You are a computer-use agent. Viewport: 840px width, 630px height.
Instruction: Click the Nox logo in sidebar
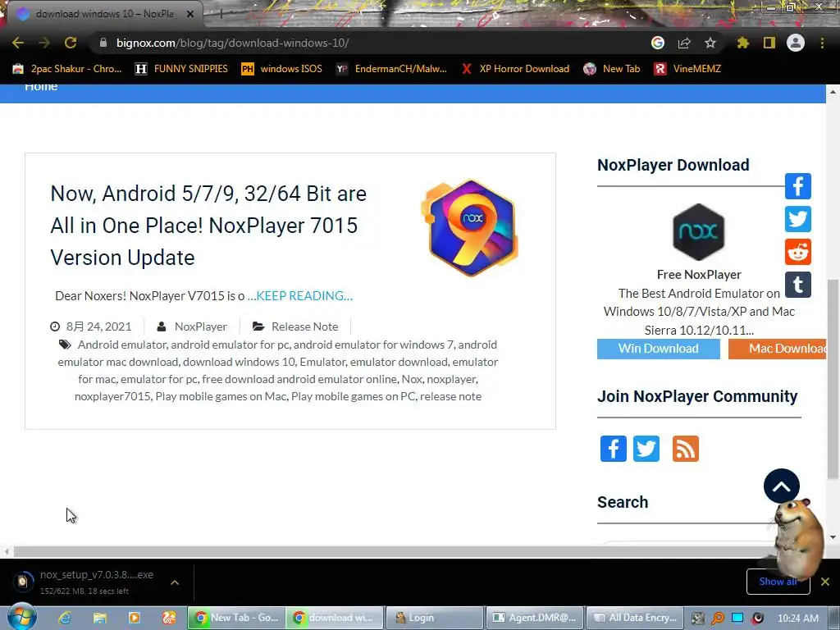pyautogui.click(x=699, y=232)
